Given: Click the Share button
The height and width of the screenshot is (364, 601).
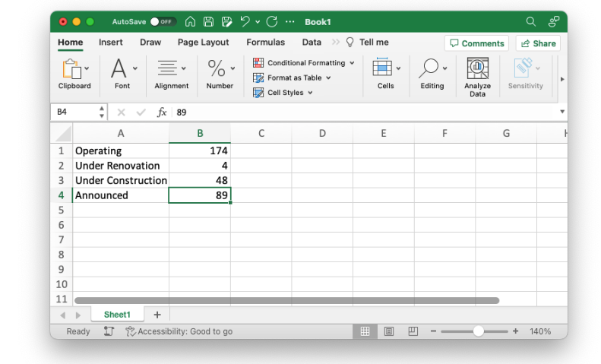Looking at the screenshot, I should [537, 43].
